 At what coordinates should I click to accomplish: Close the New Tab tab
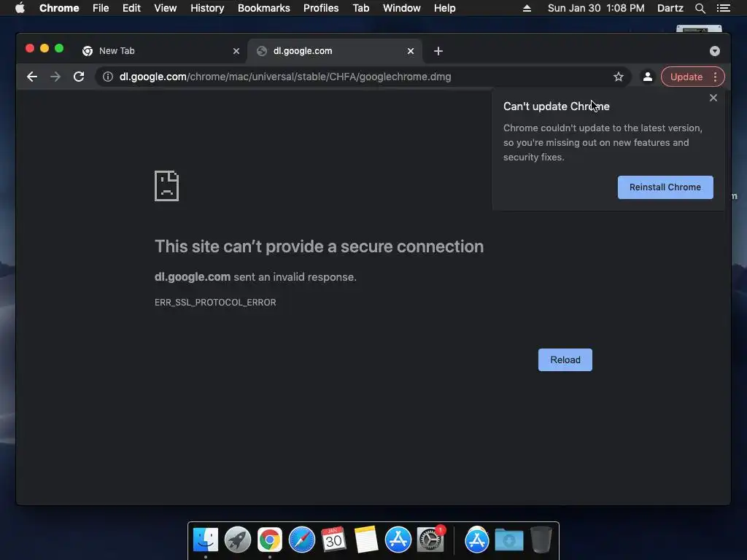pyautogui.click(x=236, y=51)
